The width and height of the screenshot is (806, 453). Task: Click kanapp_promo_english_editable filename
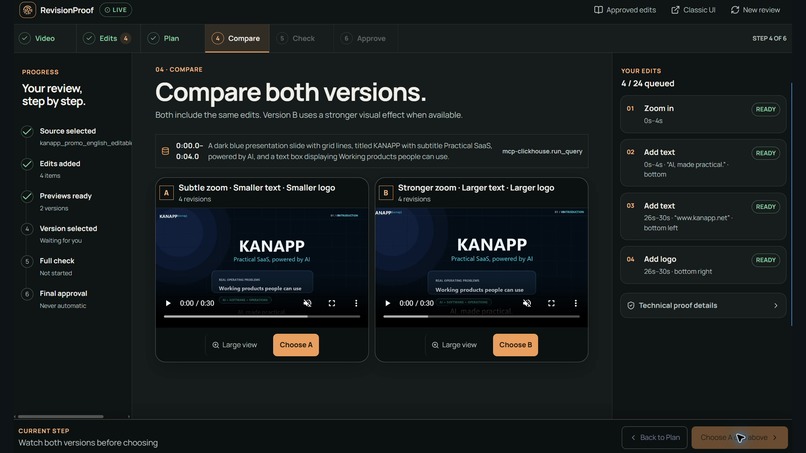click(x=85, y=143)
